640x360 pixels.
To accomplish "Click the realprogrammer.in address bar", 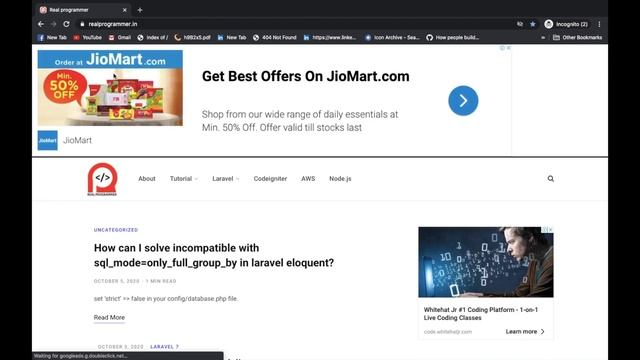I will (294, 24).
